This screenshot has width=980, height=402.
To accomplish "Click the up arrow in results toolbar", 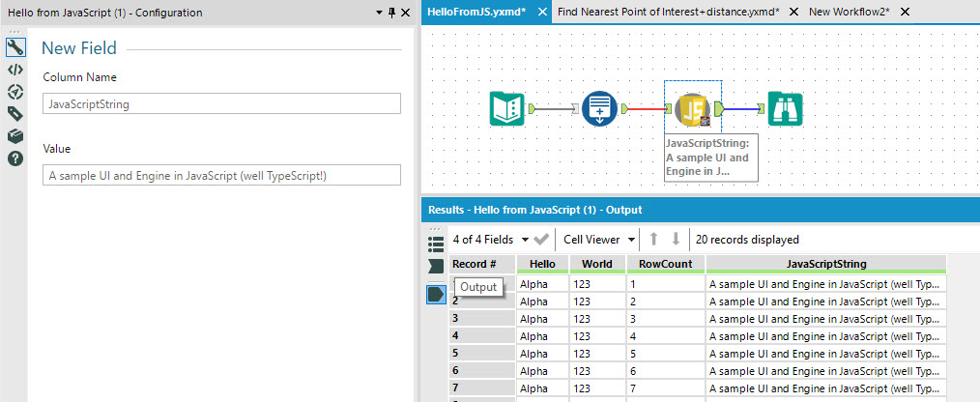I will click(653, 240).
